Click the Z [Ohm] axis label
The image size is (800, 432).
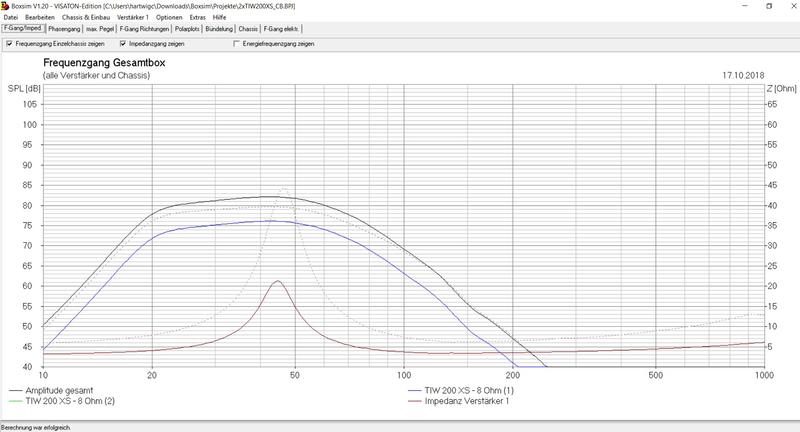click(781, 89)
